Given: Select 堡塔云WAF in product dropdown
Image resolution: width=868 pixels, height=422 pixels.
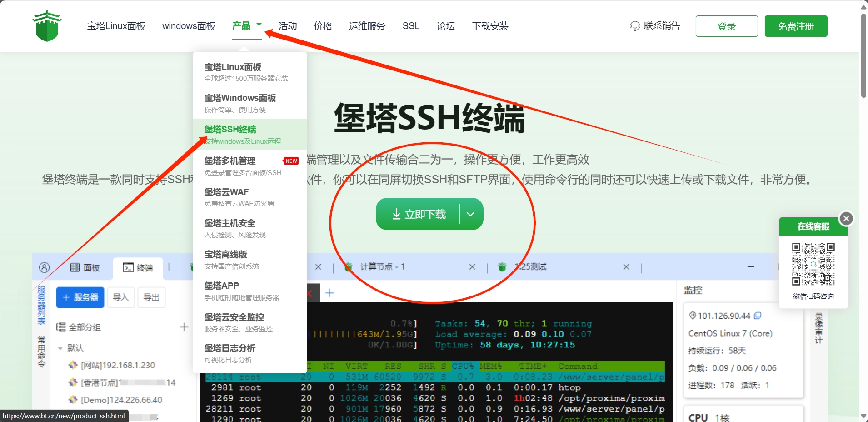Looking at the screenshot, I should pos(249,197).
